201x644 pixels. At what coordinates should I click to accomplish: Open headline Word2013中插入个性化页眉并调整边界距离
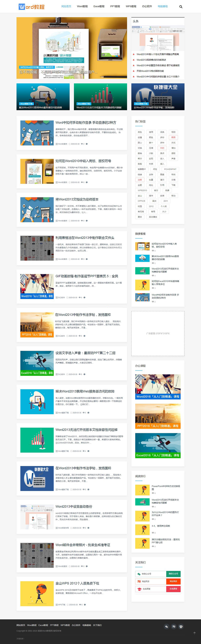pyautogui.click(x=158, y=54)
